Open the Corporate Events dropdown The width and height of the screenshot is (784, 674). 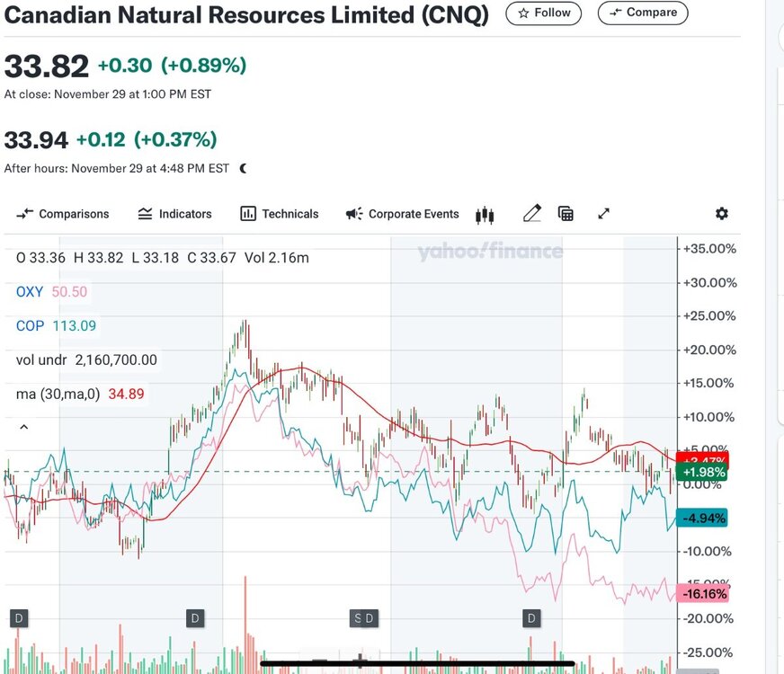402,214
